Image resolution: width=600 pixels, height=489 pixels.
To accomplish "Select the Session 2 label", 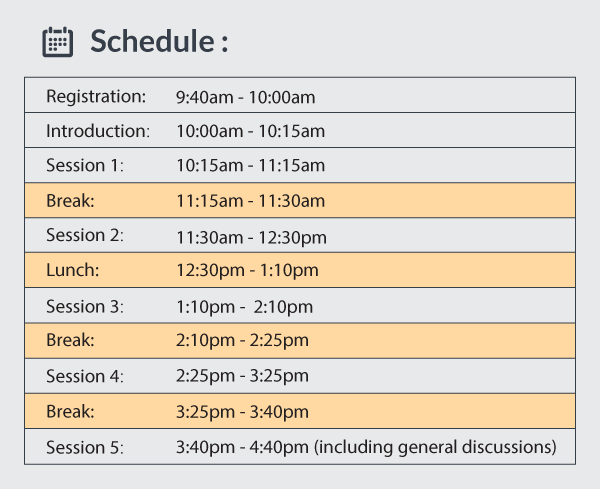I will tap(85, 235).
